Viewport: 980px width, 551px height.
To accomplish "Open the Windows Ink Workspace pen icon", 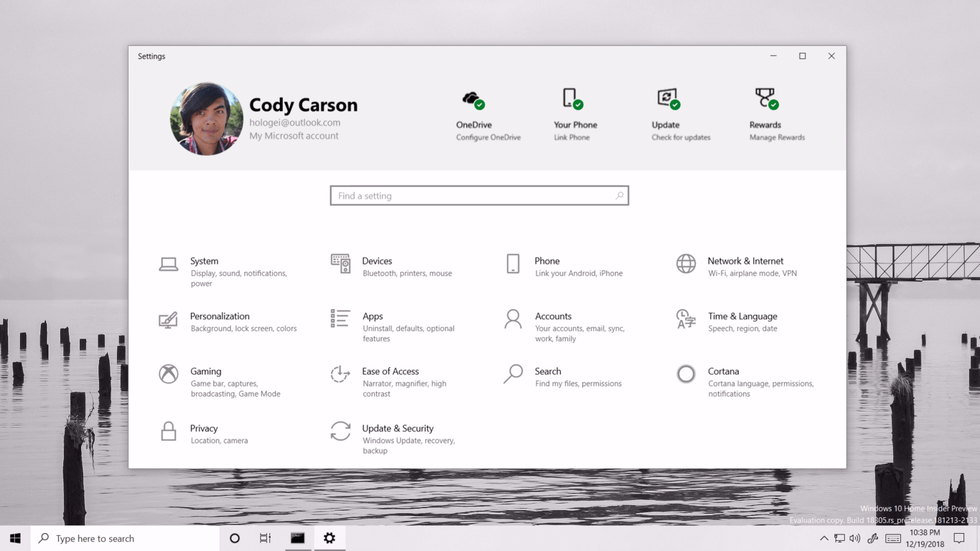I will coord(873,538).
